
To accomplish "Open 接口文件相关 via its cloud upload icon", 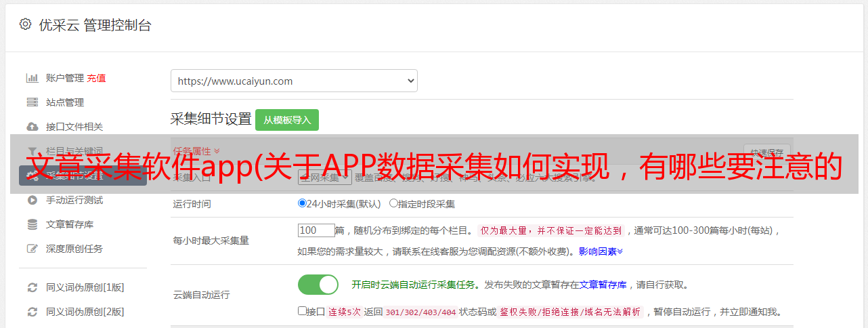I will [32, 127].
